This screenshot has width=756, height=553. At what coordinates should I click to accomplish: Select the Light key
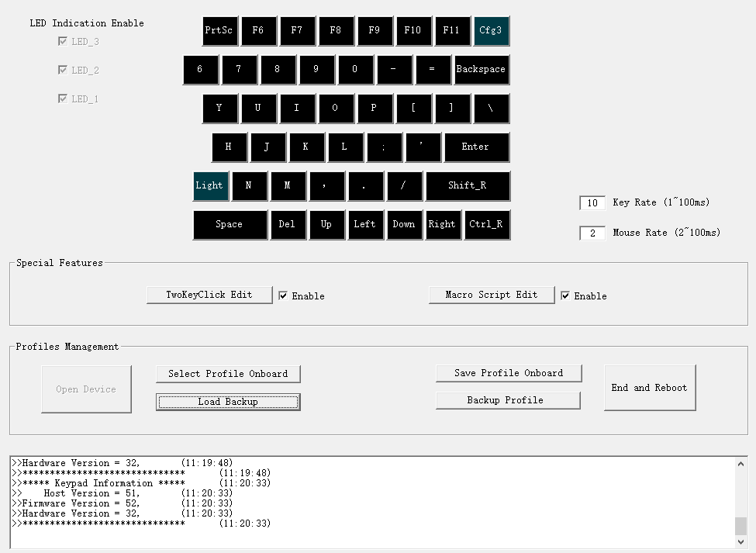coord(211,186)
